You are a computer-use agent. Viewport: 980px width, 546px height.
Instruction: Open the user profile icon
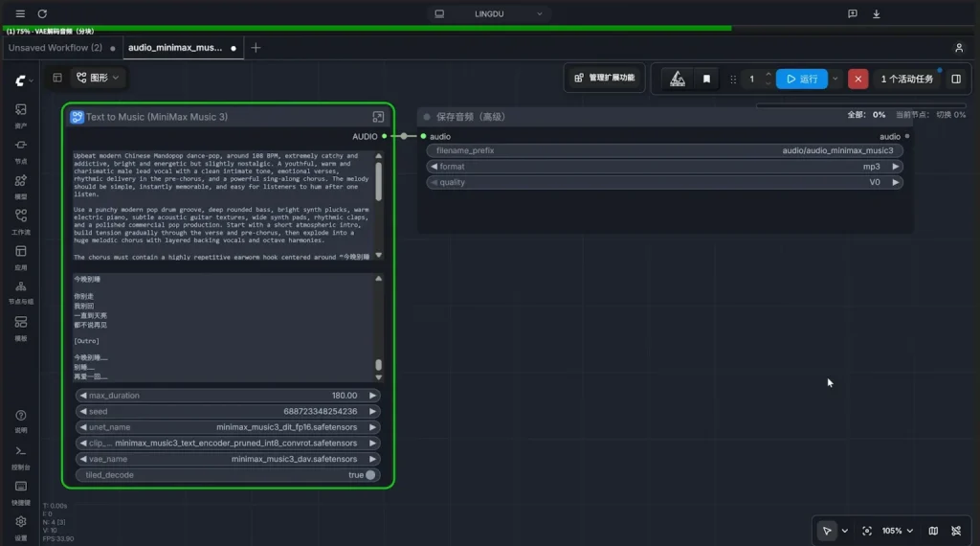click(x=959, y=48)
